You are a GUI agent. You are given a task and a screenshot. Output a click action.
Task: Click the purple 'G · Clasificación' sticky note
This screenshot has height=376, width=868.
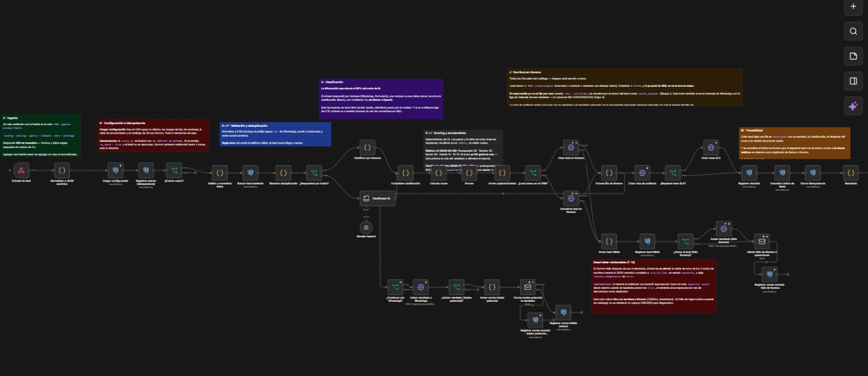(x=381, y=99)
